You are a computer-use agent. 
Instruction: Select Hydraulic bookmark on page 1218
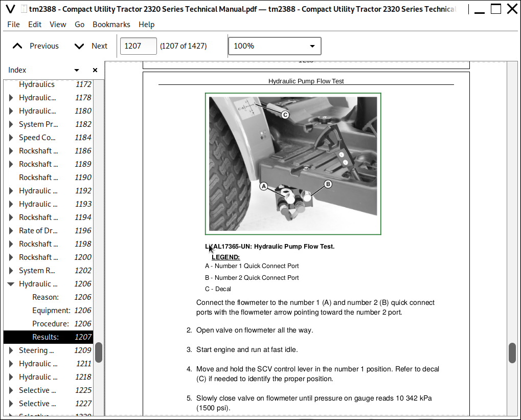(x=48, y=377)
